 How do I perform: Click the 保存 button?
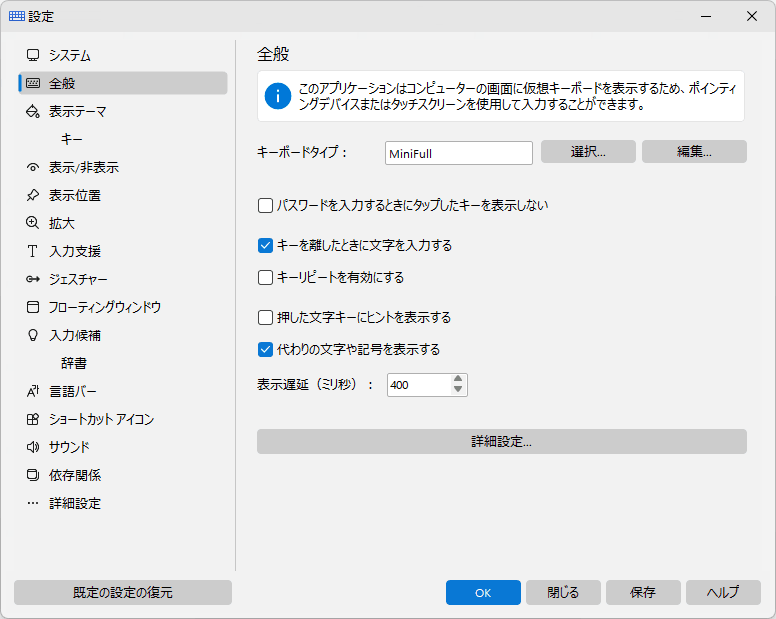click(x=643, y=592)
